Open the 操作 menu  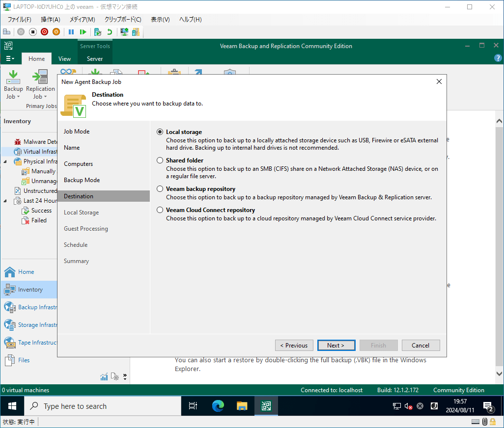tap(51, 20)
